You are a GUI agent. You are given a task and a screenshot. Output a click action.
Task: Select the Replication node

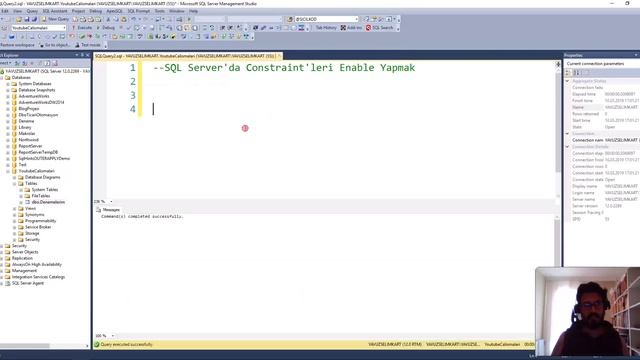22,258
